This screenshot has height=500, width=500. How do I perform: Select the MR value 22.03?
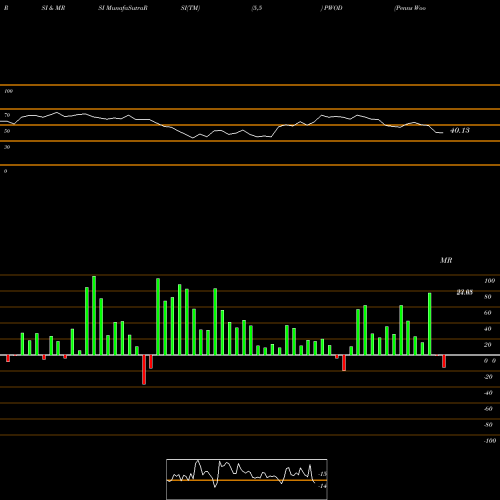(465, 292)
